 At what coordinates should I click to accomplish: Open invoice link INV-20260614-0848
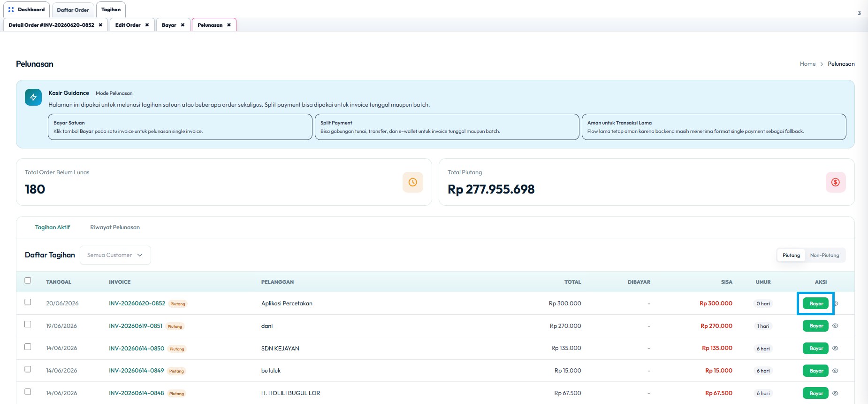[x=137, y=393]
